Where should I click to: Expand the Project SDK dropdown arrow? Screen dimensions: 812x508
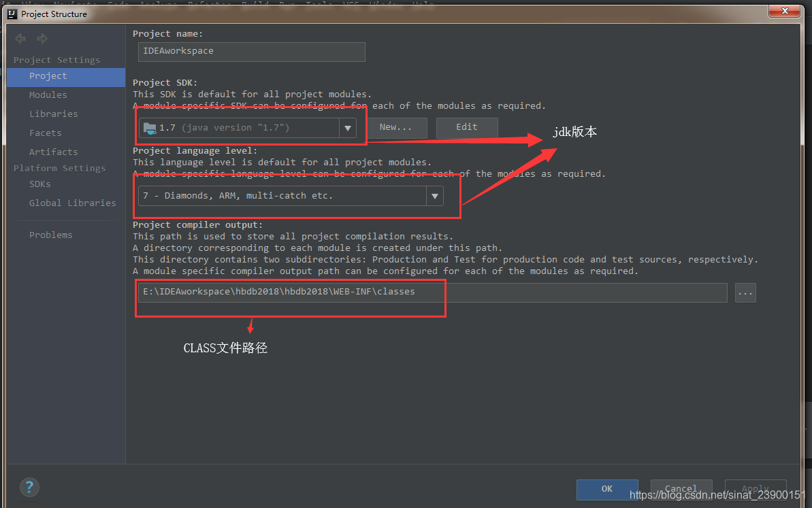[348, 128]
